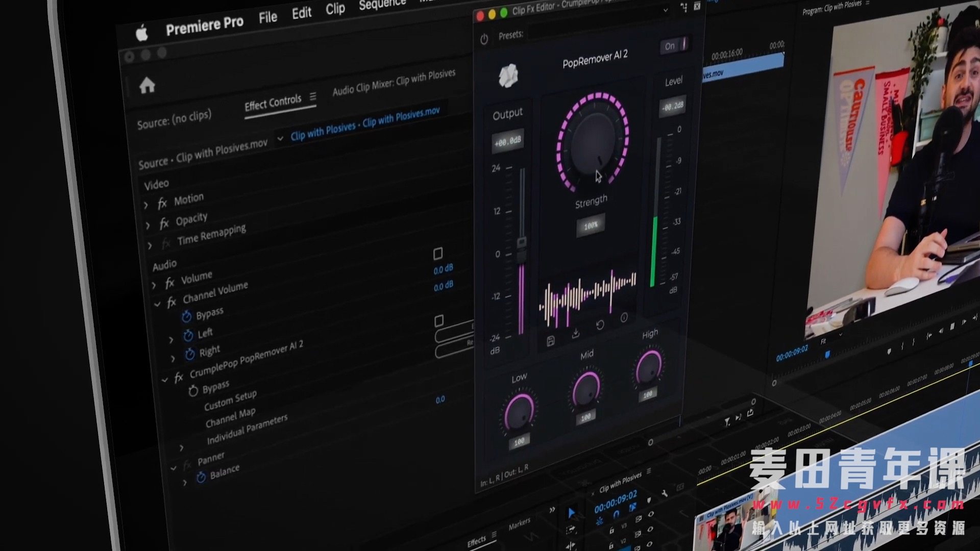
Task: Check the PopRemover AI 2 Bypass checkbox
Action: (x=439, y=321)
